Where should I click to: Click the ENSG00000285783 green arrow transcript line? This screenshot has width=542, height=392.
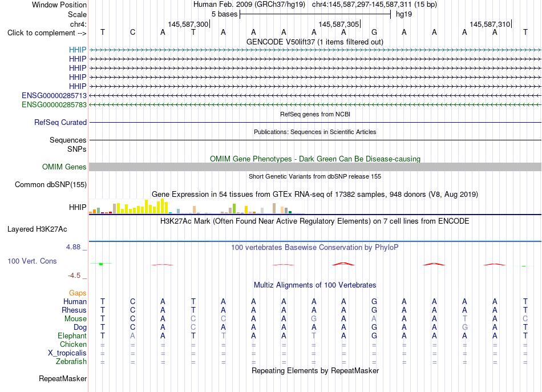(315, 104)
